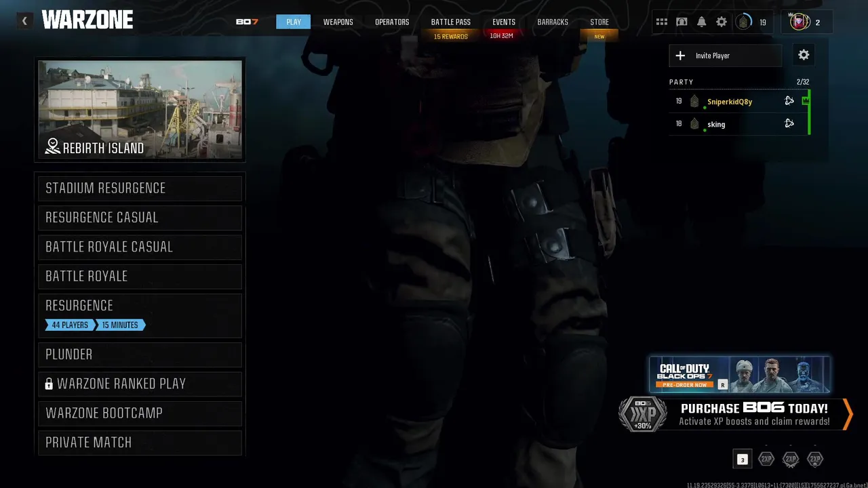The width and height of the screenshot is (868, 488).
Task: Click the 15 Minutes tag
Action: (120, 325)
